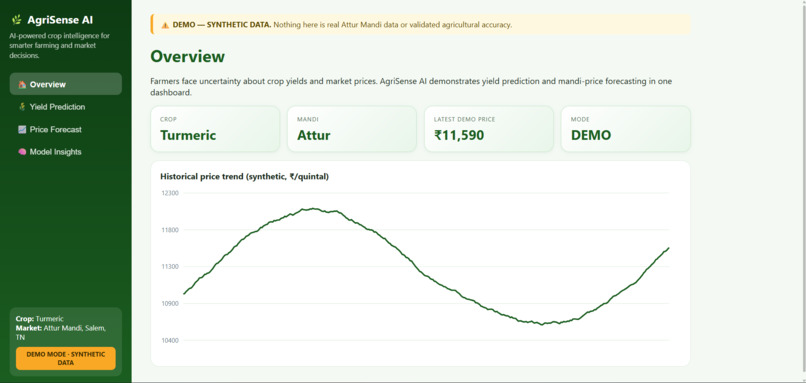Go to the Price Forecast page
Viewport: 806px width, 383px height.
tap(66, 130)
